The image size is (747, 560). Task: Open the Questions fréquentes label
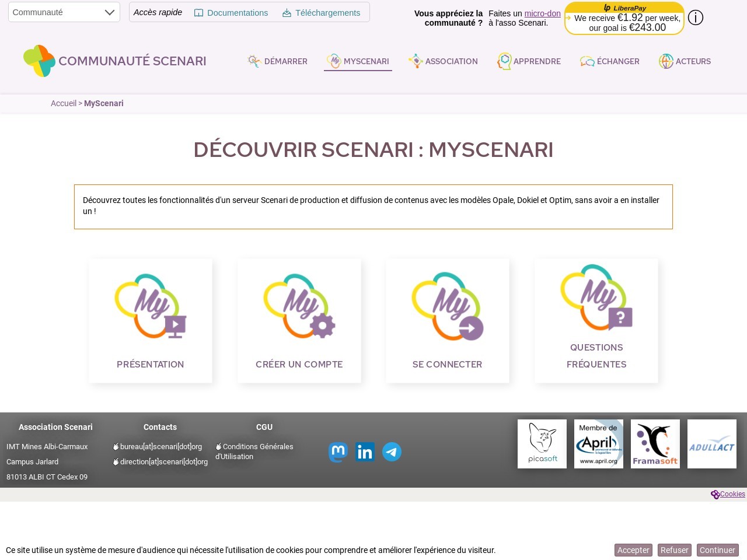pos(596,356)
